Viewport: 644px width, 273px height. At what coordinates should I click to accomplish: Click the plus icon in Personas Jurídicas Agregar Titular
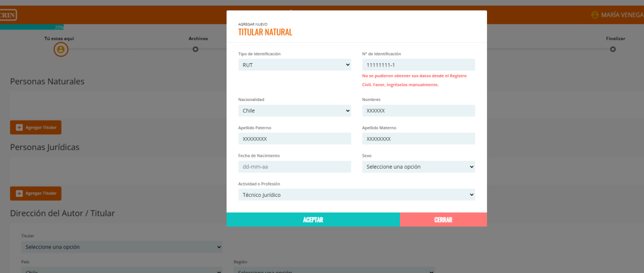(19, 193)
